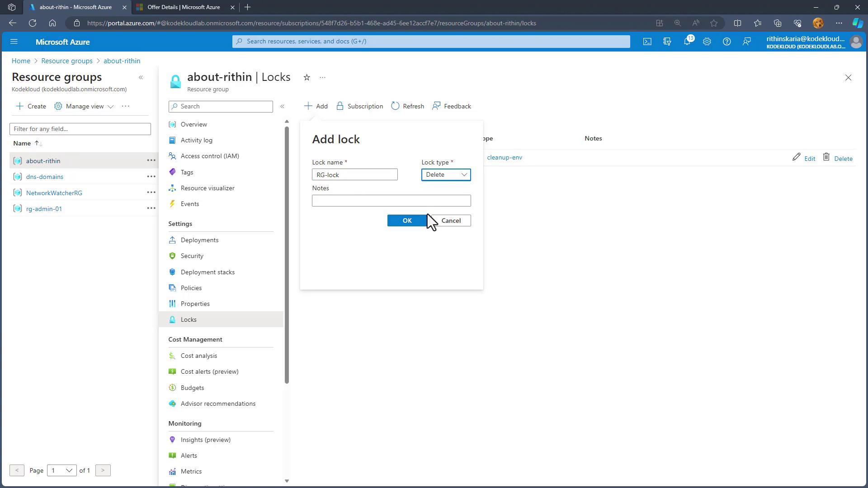Open the page number dropdown
Image resolution: width=868 pixels, height=488 pixels.
coord(62,470)
